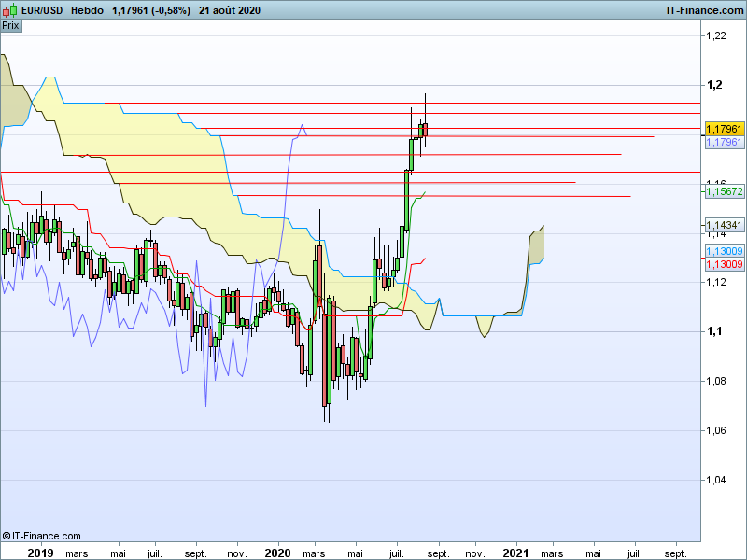Click the 1,08 price axis label

coord(716,381)
